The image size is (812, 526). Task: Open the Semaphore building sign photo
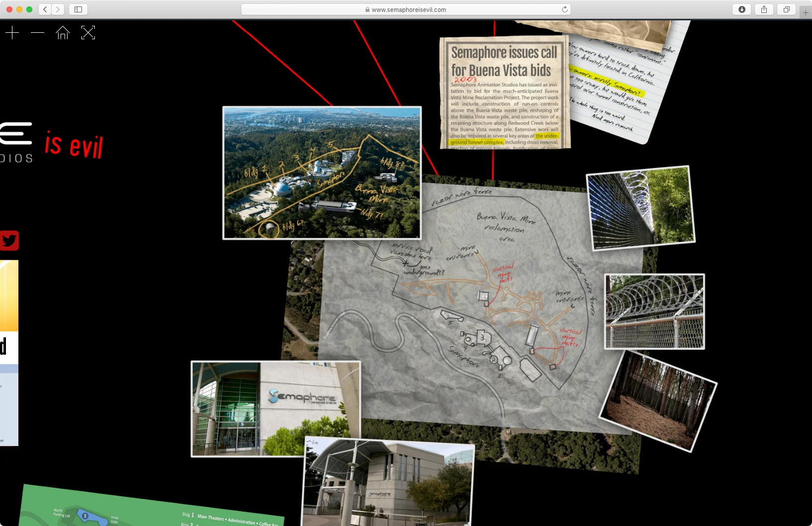tap(276, 409)
